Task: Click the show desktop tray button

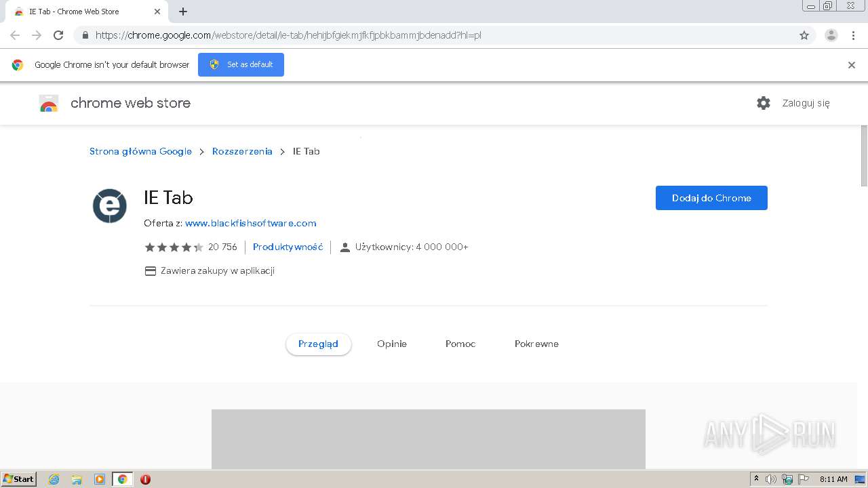Action: click(860, 479)
